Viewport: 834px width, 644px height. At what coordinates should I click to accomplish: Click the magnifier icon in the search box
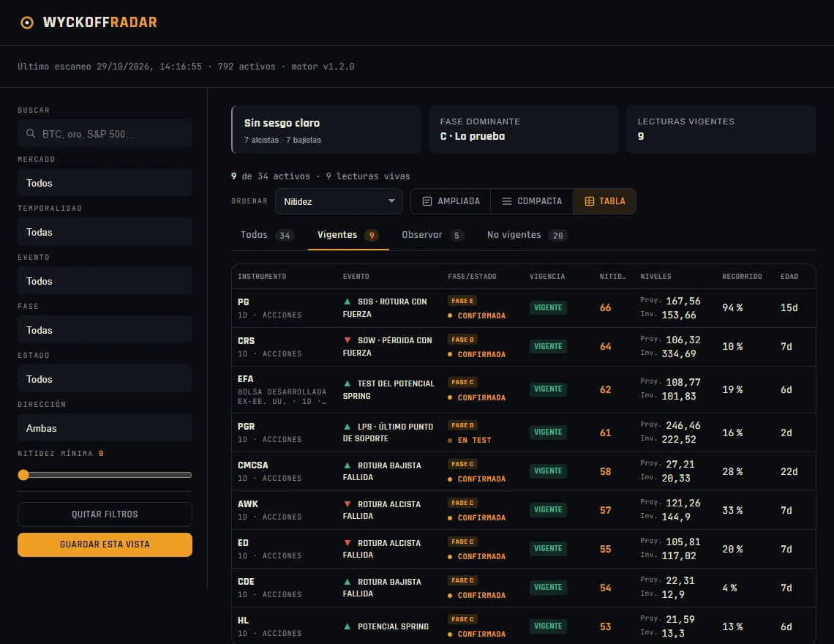point(31,134)
